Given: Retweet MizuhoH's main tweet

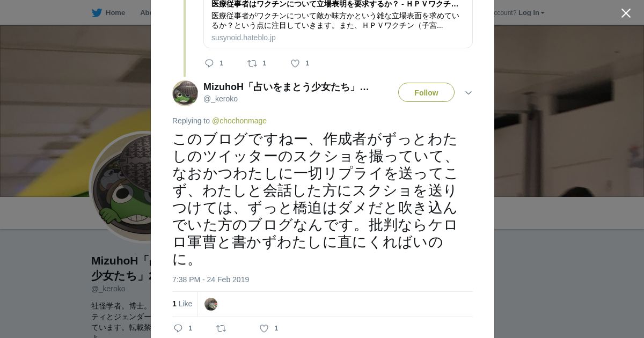Looking at the screenshot, I should point(221,328).
